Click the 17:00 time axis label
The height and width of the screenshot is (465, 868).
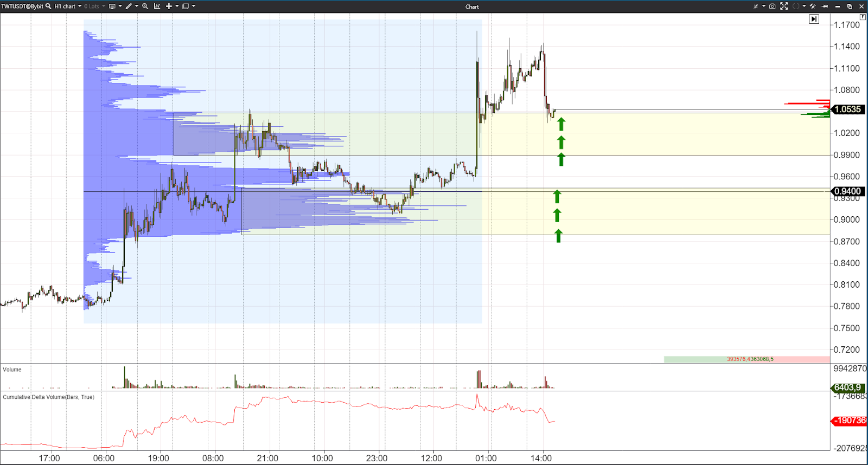(49, 458)
